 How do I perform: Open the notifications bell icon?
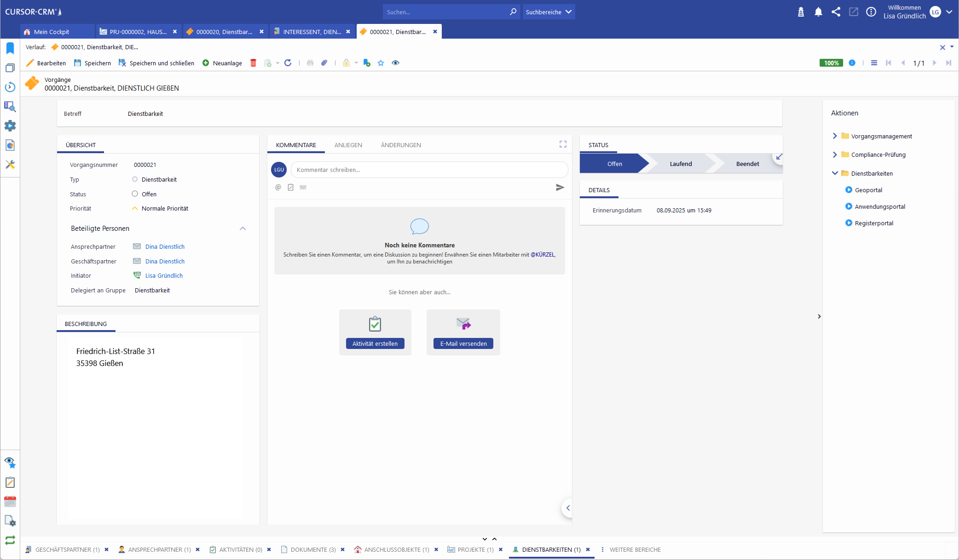(x=818, y=12)
